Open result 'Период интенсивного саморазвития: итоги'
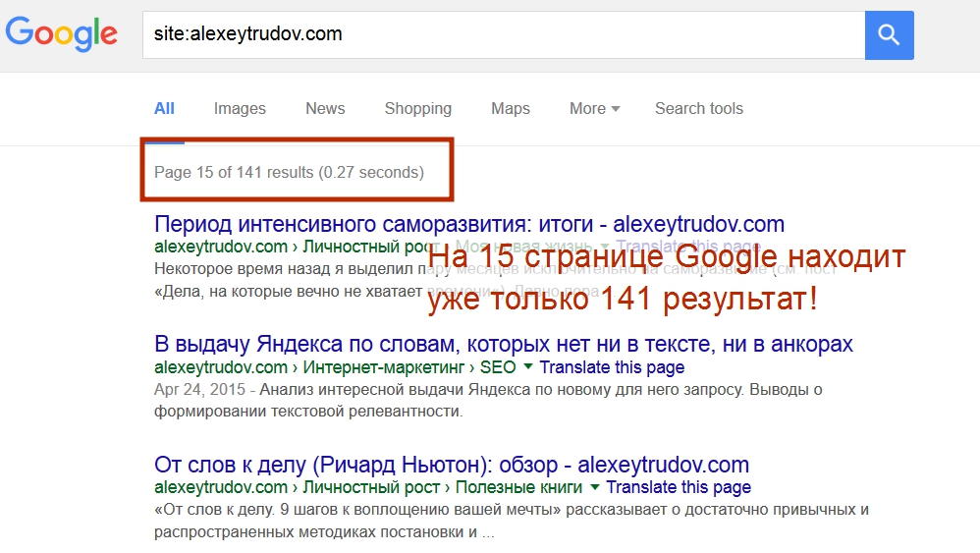Screen dimensions: 980x553 point(469,224)
